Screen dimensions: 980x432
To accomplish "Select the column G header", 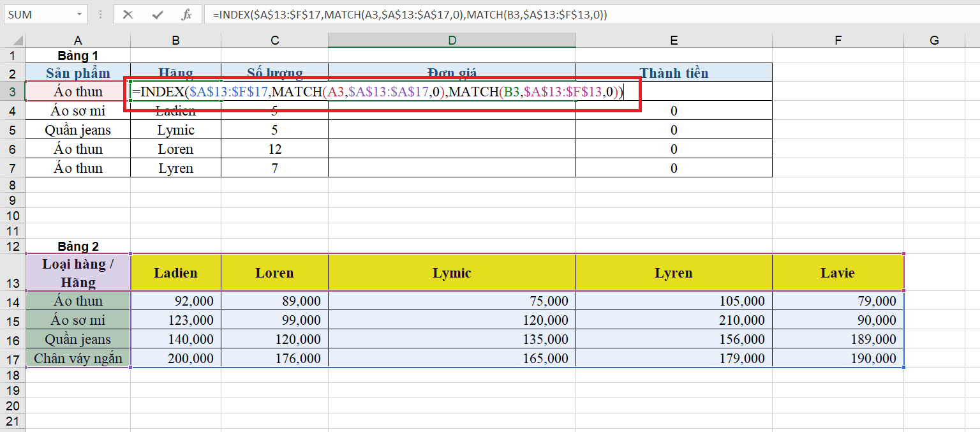I will tap(934, 41).
